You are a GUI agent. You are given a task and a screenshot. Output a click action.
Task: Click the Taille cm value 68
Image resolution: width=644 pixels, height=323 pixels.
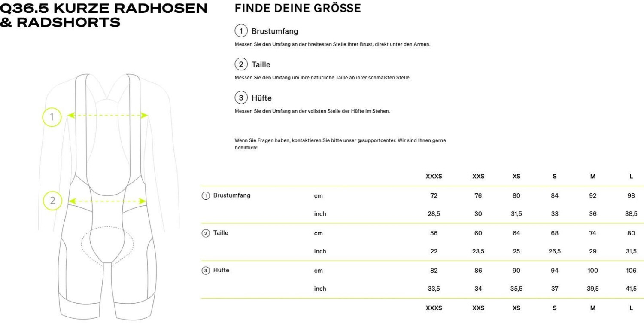pos(554,233)
